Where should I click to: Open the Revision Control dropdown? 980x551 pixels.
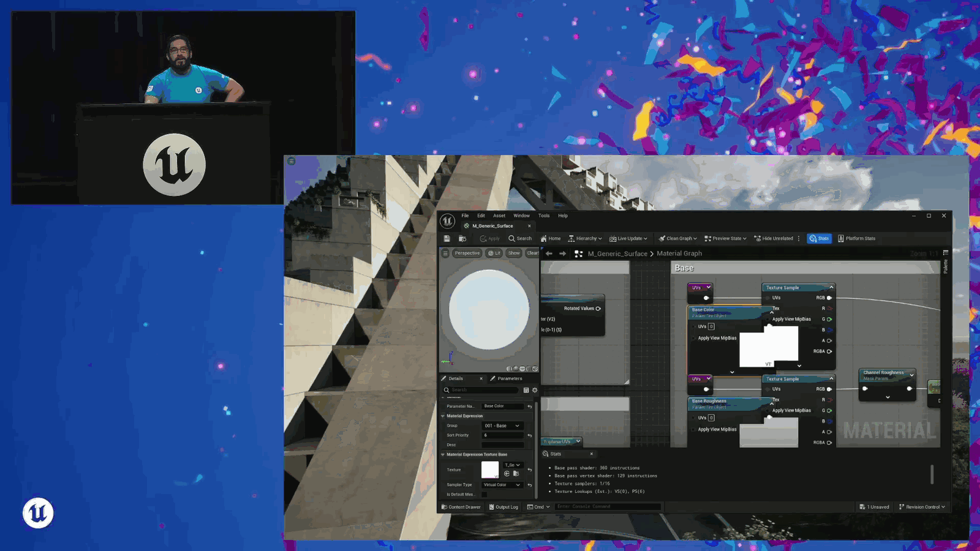tap(922, 507)
